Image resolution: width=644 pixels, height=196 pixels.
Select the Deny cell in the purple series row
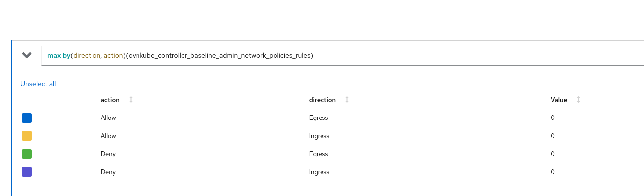tap(108, 172)
